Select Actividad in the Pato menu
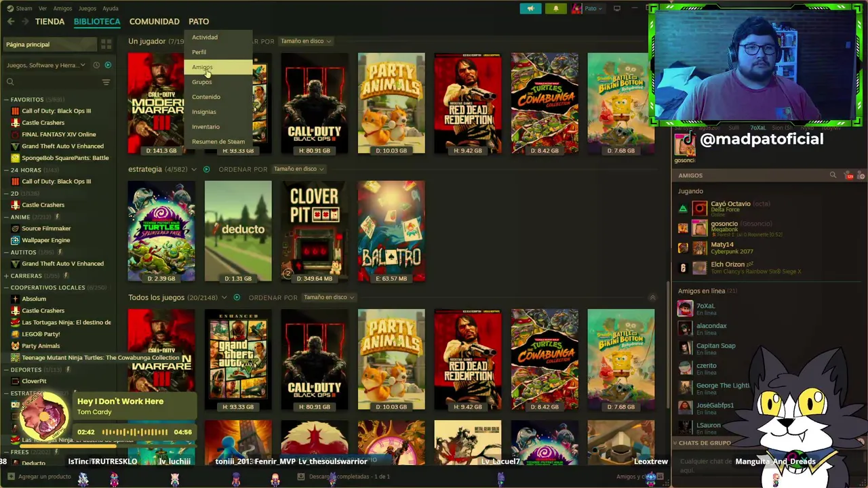 point(218,37)
